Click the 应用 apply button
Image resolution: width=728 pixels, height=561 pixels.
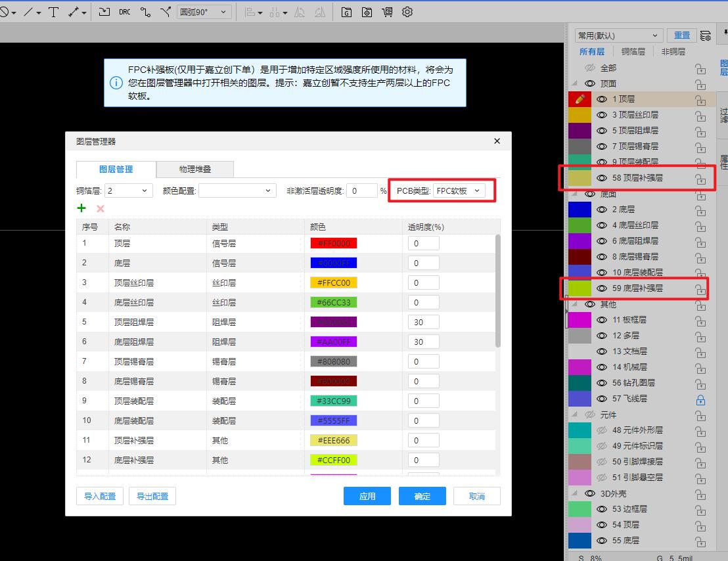(x=367, y=496)
